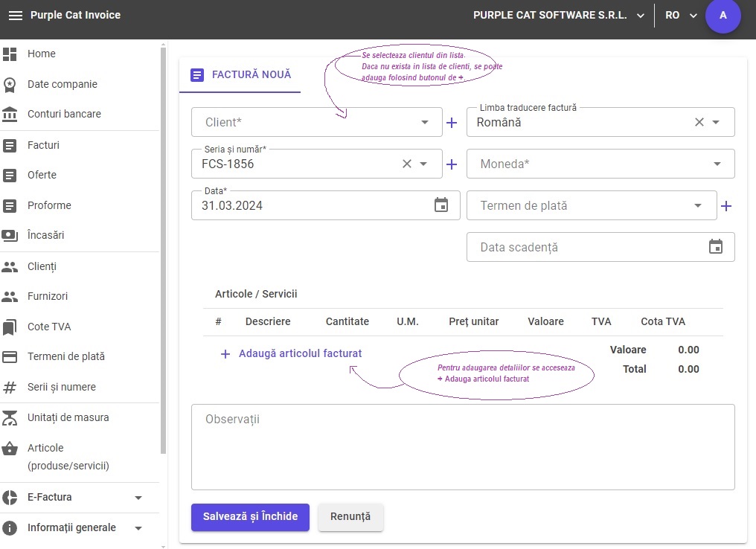Go to Home in the sidebar
This screenshot has height=549, width=756.
[x=42, y=54]
